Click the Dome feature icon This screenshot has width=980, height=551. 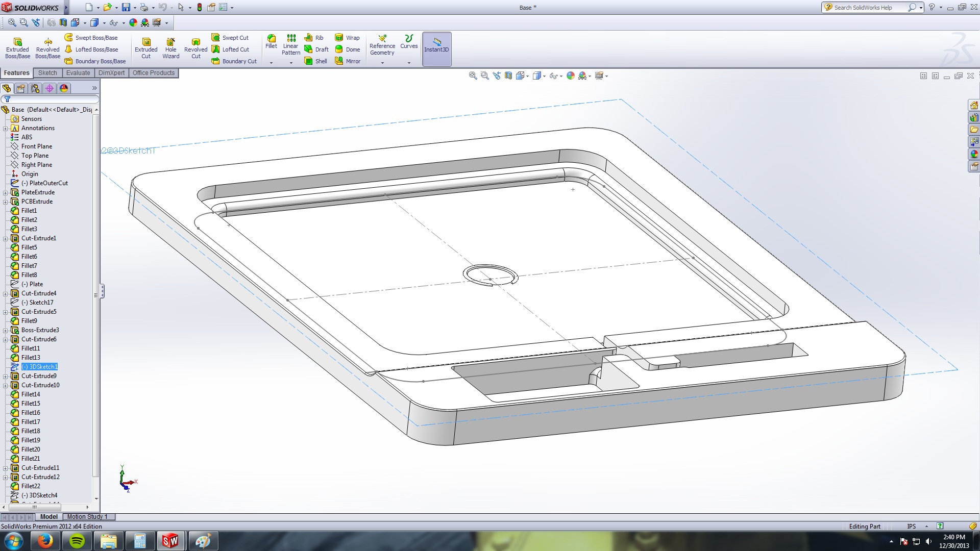pos(347,49)
